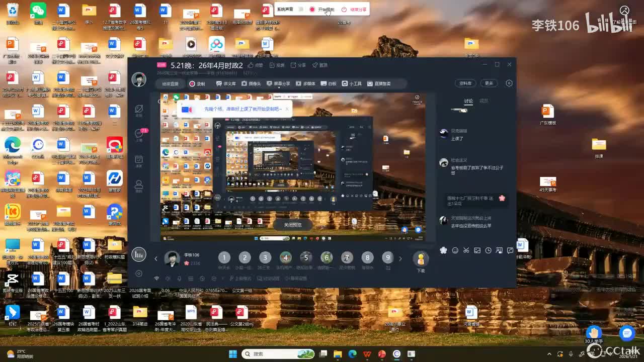644x362 pixels.
Task: Click the 30人举手 raise-hand floating button
Action: pyautogui.click(x=594, y=335)
